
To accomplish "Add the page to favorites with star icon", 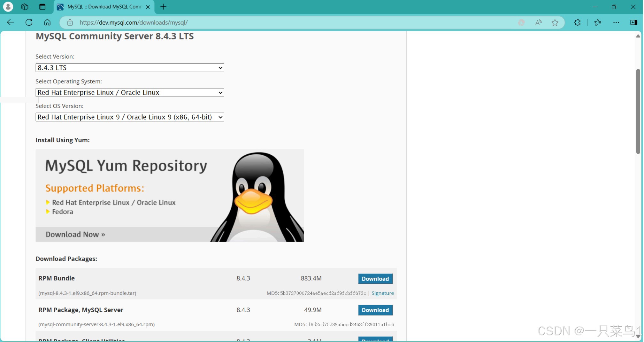I will tap(555, 22).
